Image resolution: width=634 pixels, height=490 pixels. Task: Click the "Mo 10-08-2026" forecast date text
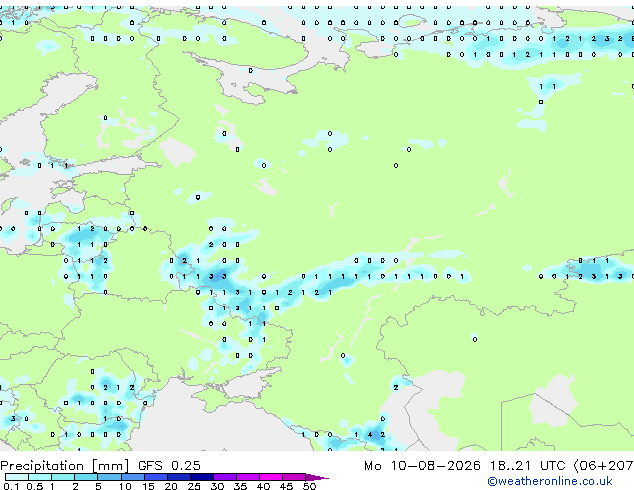tap(422, 466)
